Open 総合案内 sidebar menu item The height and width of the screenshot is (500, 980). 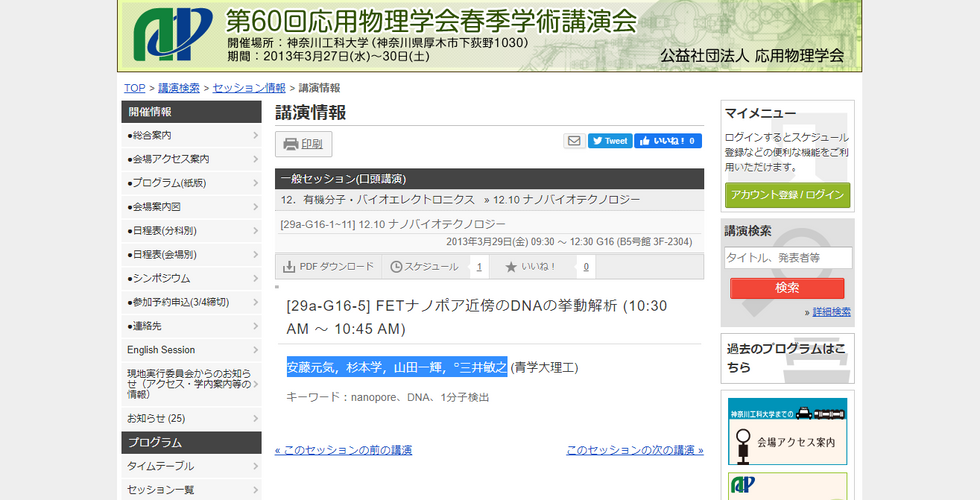[x=191, y=136]
